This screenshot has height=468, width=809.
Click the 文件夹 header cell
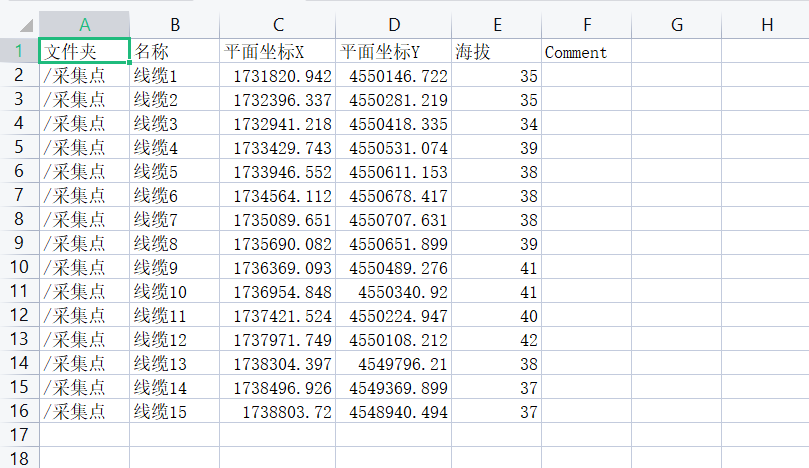click(x=84, y=51)
